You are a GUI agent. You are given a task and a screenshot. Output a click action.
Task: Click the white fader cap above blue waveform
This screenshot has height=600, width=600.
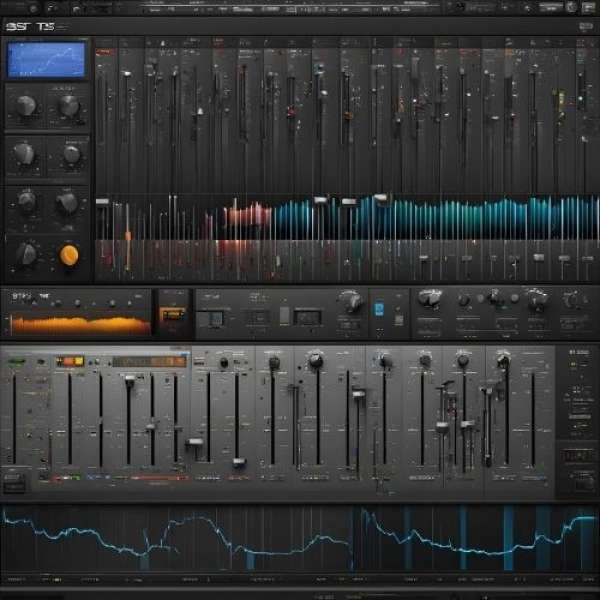pyautogui.click(x=381, y=199)
